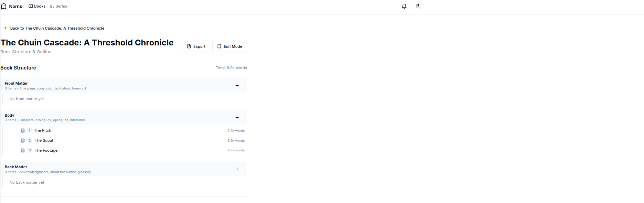The image size is (644, 203).
Task: Return to The Chuin Cascade book page
Action: click(57, 28)
